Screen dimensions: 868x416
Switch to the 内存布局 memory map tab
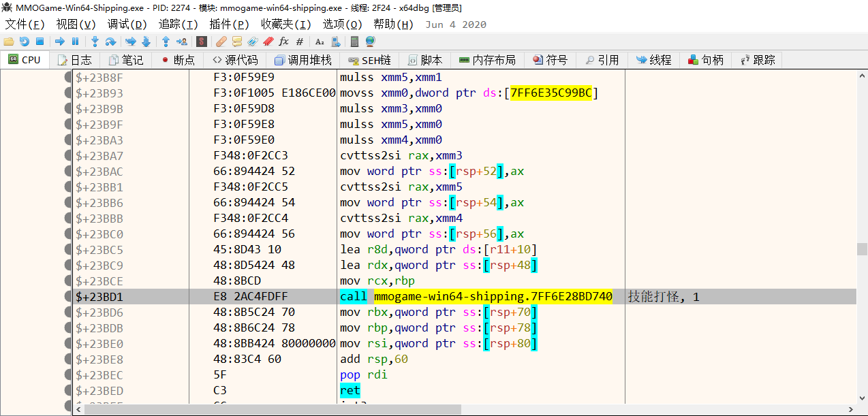tap(487, 60)
